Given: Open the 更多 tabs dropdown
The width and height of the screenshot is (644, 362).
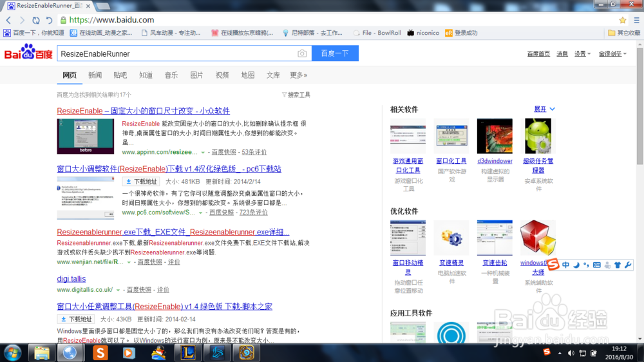Looking at the screenshot, I should click(299, 75).
